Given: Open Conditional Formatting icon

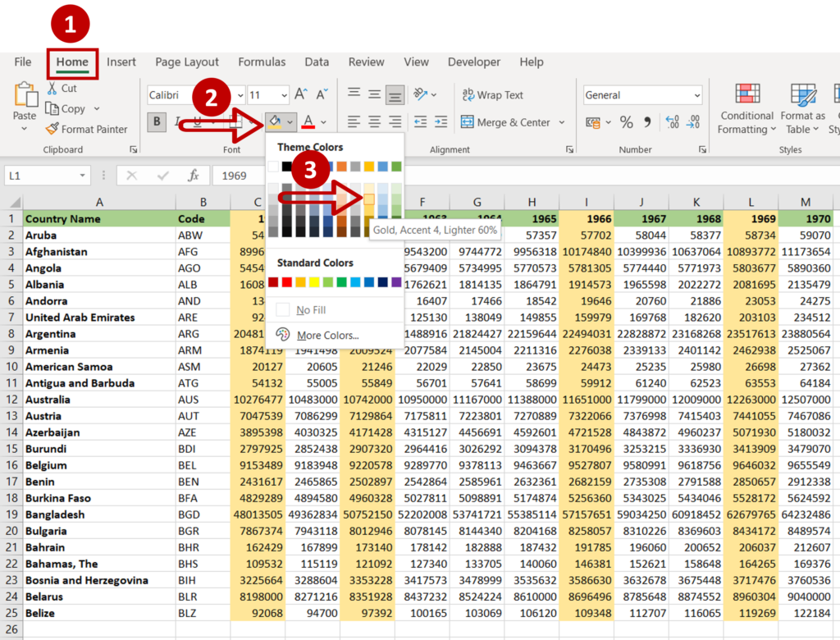Looking at the screenshot, I should pyautogui.click(x=746, y=96).
